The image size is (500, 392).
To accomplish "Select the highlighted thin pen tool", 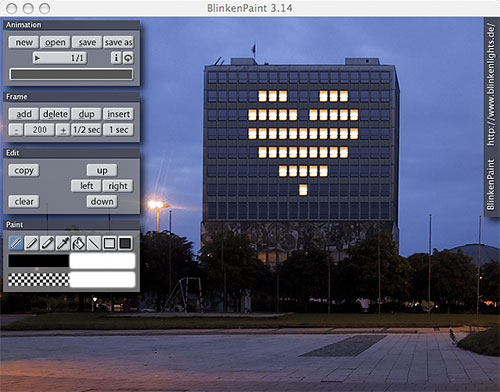I will 16,243.
